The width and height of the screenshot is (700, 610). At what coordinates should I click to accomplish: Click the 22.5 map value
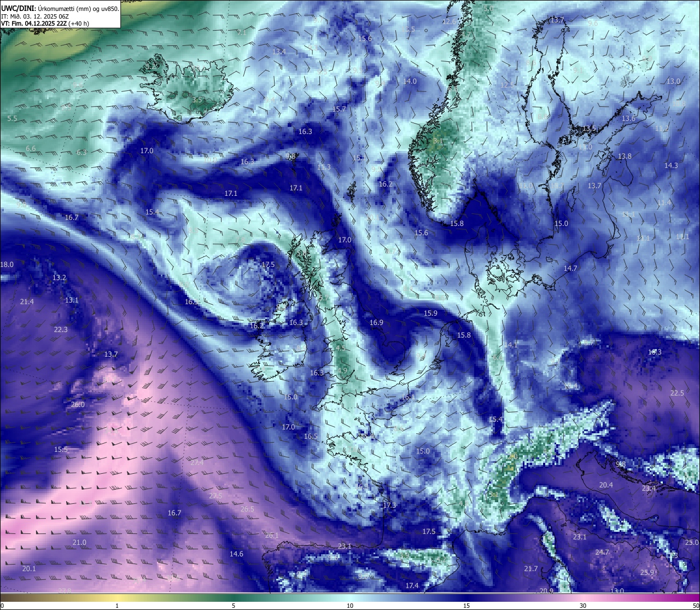[677, 393]
